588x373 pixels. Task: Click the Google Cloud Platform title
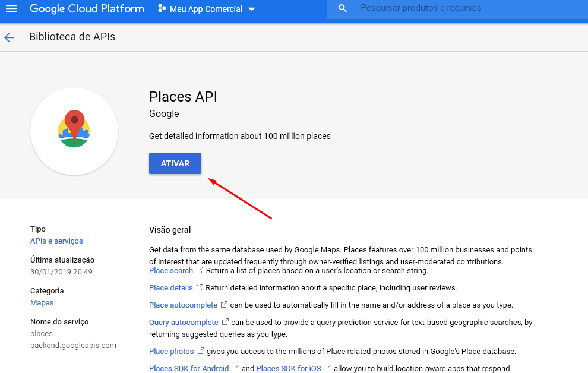[87, 9]
